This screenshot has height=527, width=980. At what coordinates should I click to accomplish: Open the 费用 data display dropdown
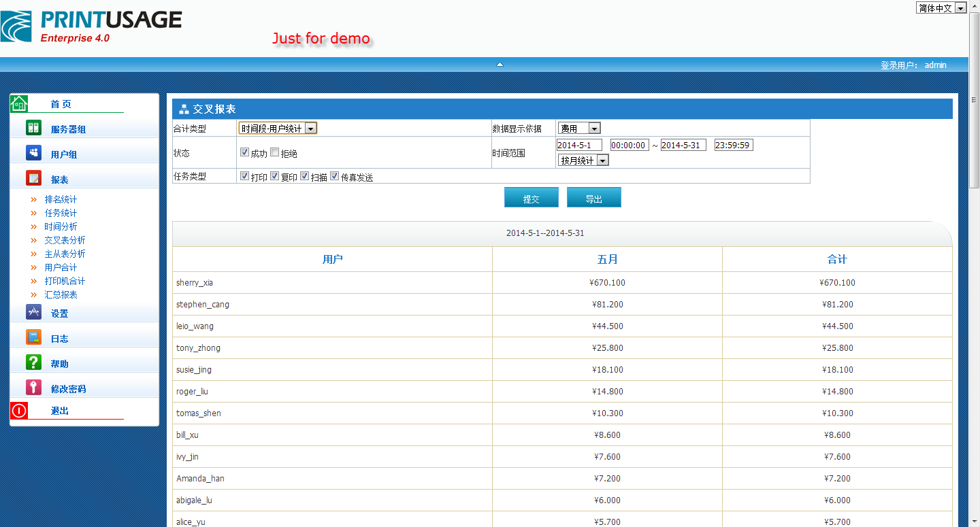(x=579, y=128)
